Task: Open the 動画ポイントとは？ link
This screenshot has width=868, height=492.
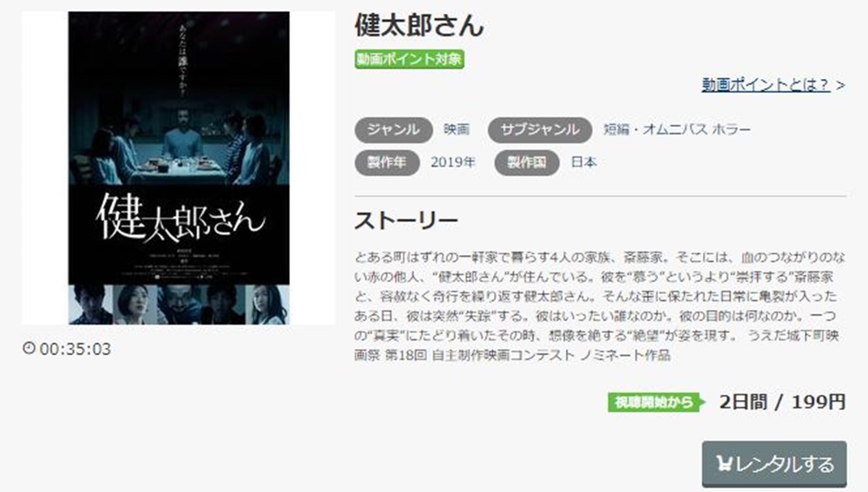Action: 766,85
